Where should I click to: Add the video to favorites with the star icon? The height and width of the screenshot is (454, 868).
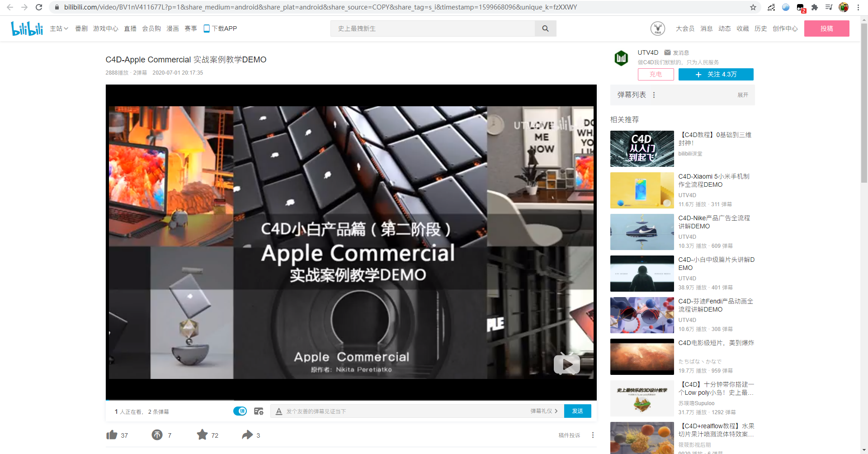click(202, 435)
